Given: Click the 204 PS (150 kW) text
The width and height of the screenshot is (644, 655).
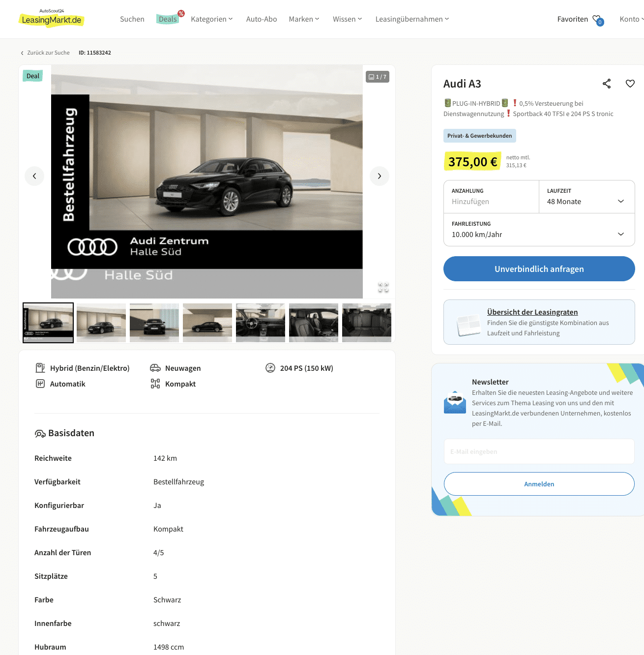Looking at the screenshot, I should point(307,368).
